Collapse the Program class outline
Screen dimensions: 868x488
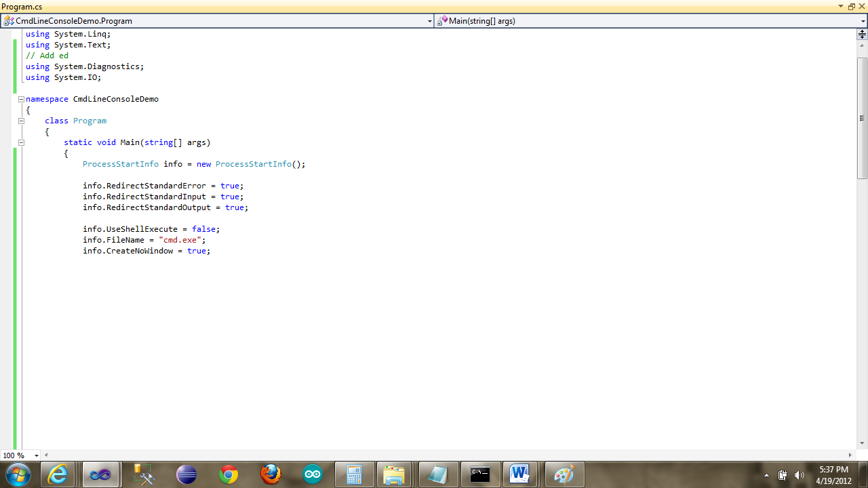pos(21,121)
